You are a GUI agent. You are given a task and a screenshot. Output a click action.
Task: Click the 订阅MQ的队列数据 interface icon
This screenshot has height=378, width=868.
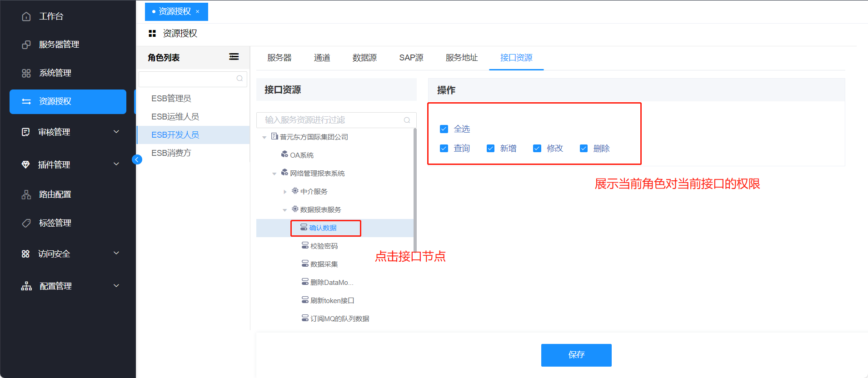305,318
